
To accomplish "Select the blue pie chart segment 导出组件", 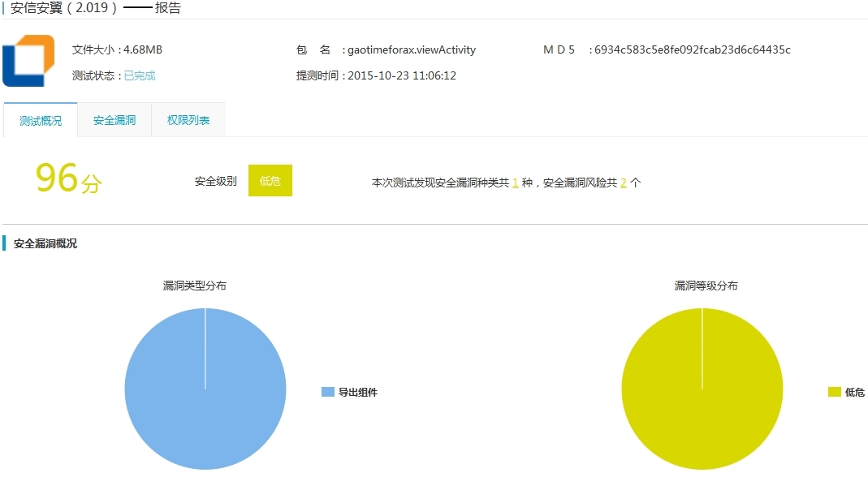I will [x=205, y=389].
